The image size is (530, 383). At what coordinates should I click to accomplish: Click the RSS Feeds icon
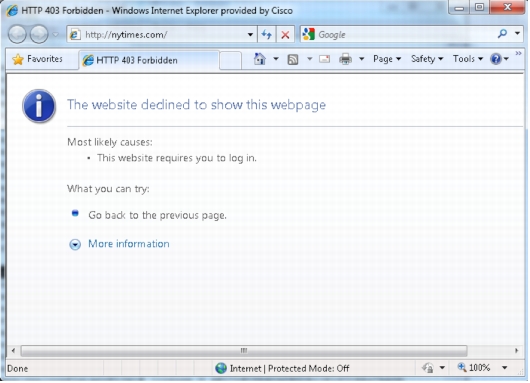tap(293, 59)
